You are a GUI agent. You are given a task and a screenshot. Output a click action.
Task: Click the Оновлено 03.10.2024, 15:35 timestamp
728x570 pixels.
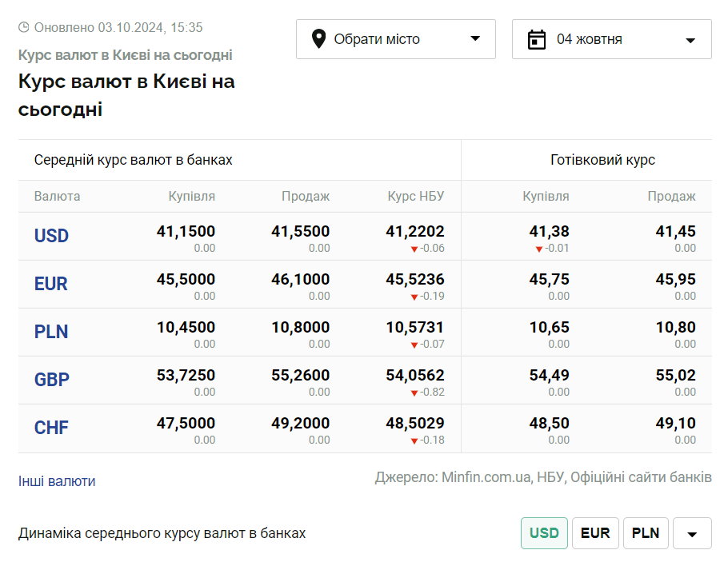118,27
